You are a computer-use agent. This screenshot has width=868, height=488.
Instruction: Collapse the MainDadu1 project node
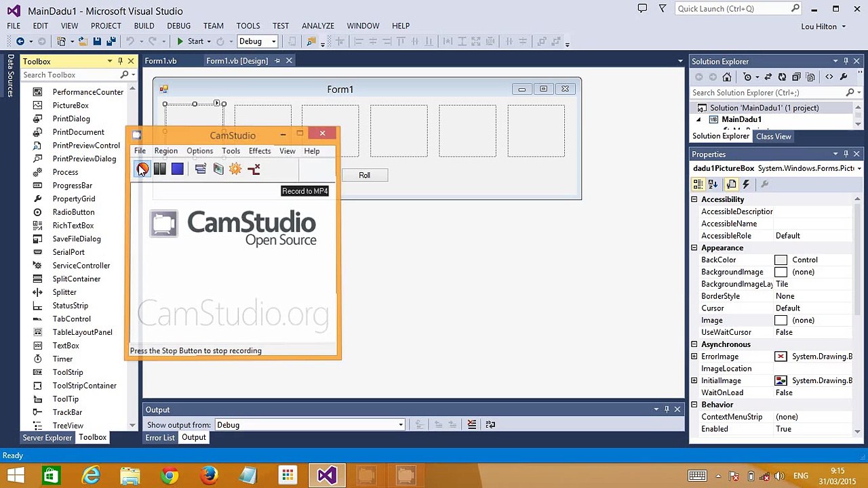point(698,120)
